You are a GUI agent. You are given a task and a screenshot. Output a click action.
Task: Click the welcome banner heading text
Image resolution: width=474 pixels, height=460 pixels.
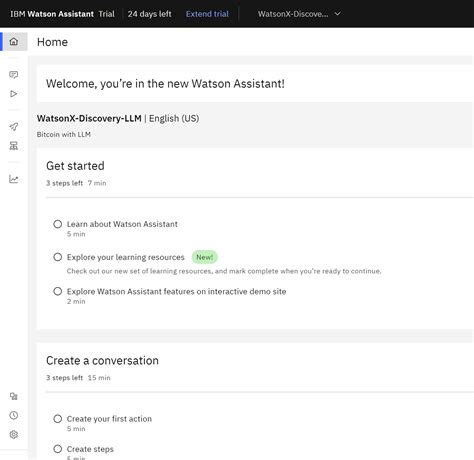click(x=165, y=83)
